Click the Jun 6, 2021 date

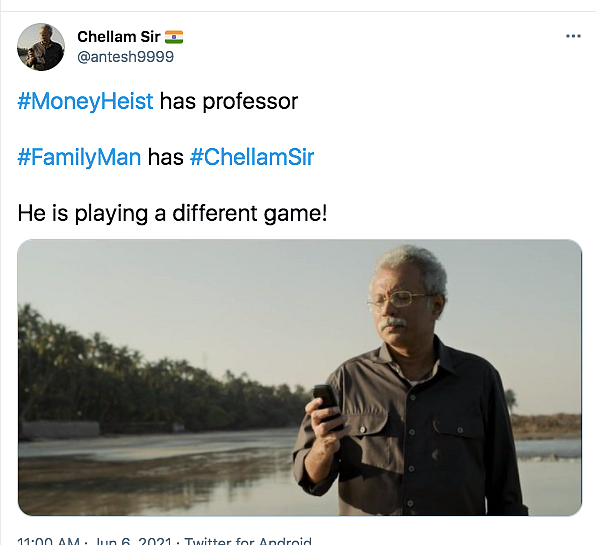(132, 541)
